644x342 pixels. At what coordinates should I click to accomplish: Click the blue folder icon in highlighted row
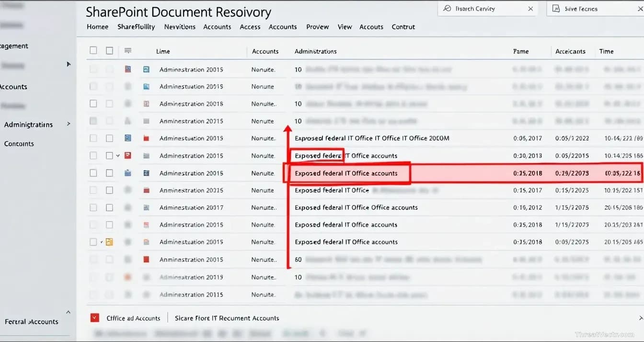(x=128, y=173)
